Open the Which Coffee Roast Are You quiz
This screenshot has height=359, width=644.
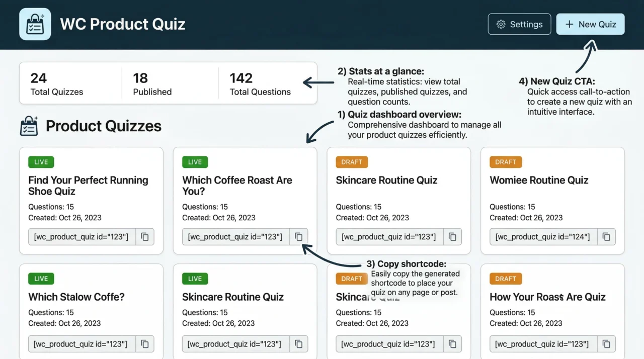(237, 186)
